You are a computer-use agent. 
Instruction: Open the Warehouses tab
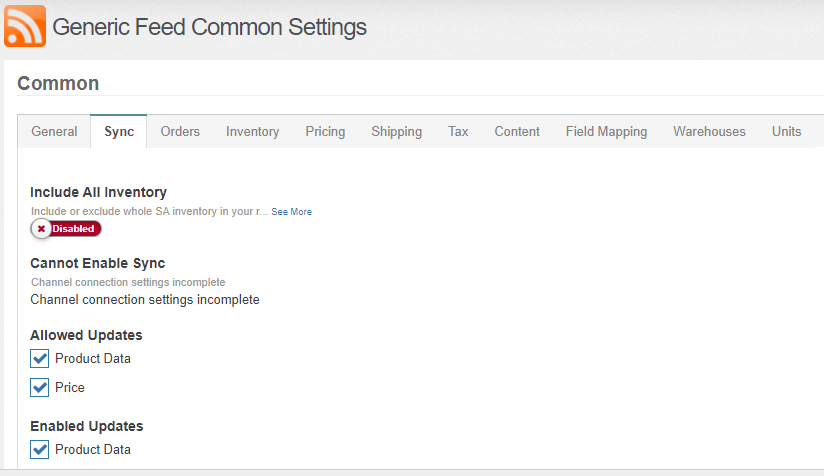(x=709, y=131)
